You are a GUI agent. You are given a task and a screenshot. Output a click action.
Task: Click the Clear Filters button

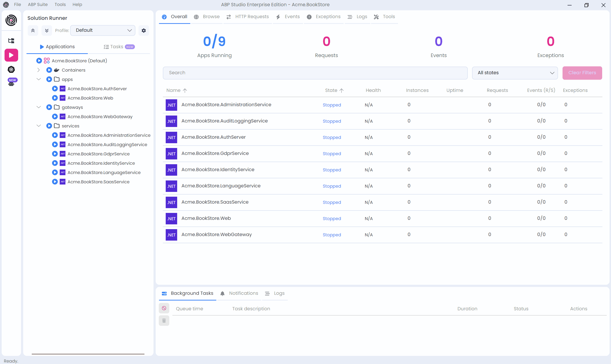point(582,73)
